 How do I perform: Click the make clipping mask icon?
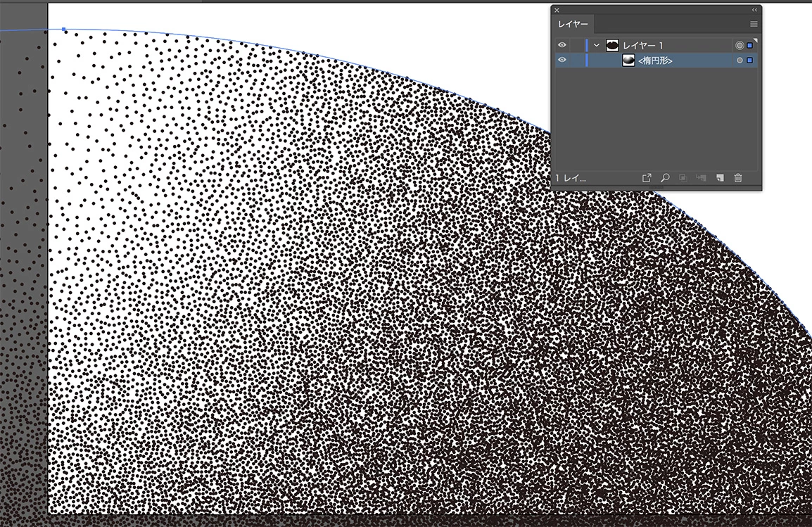[683, 178]
